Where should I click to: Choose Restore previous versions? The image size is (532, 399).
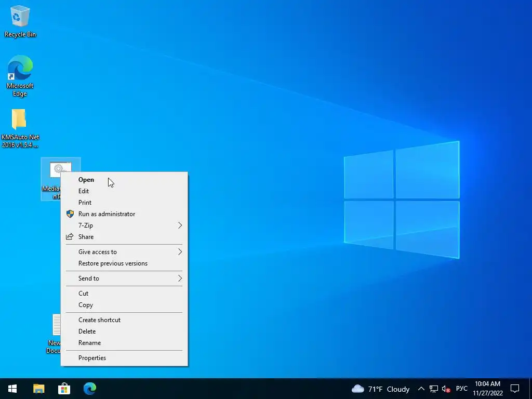124,263
